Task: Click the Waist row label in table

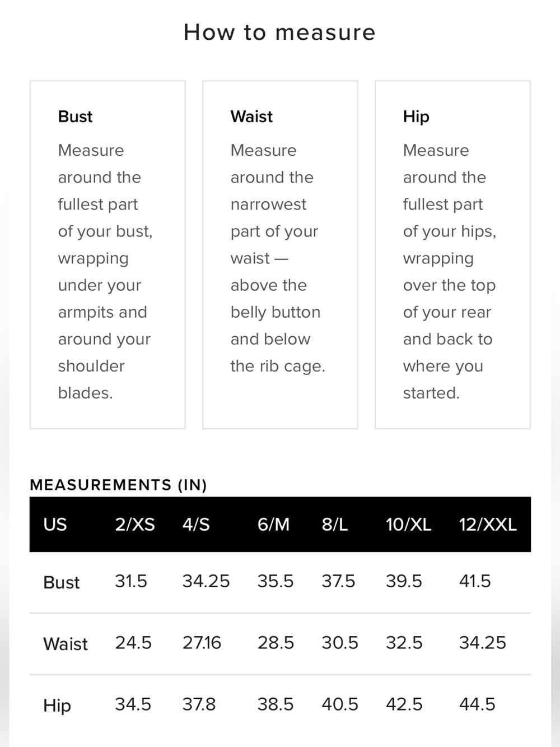Action: [66, 644]
